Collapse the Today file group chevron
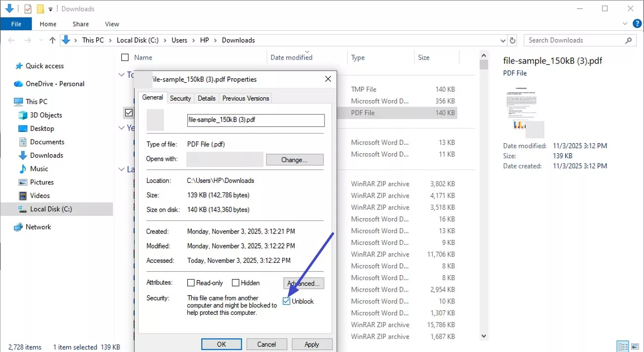This screenshot has height=352, width=644. coord(122,74)
